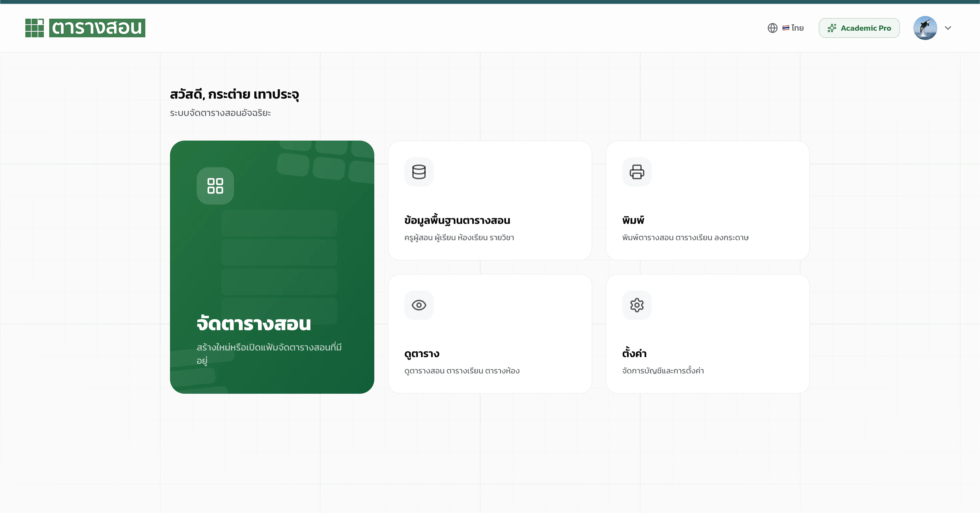Select ไทย in the top menu bar
980x513 pixels.
click(796, 28)
